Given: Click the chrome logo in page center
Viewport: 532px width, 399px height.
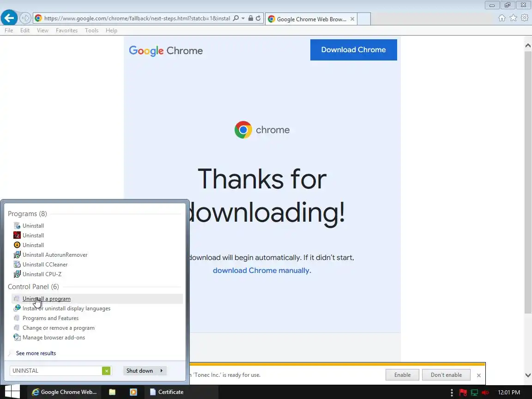Looking at the screenshot, I should point(262,130).
